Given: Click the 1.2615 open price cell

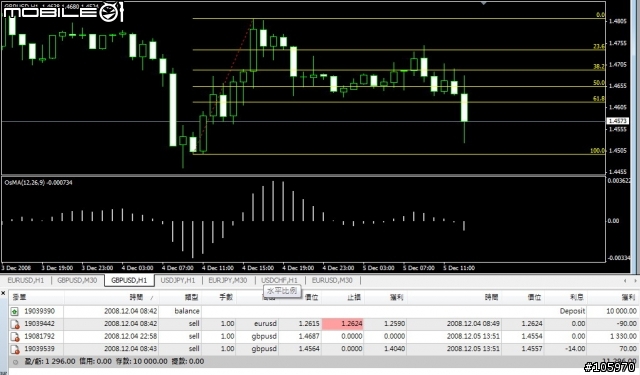Looking at the screenshot, I should pos(309,324).
